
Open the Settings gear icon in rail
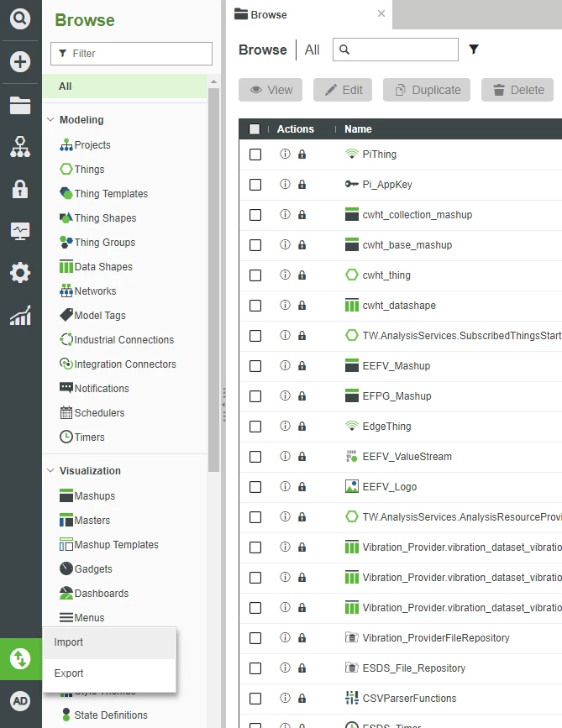coord(20,273)
